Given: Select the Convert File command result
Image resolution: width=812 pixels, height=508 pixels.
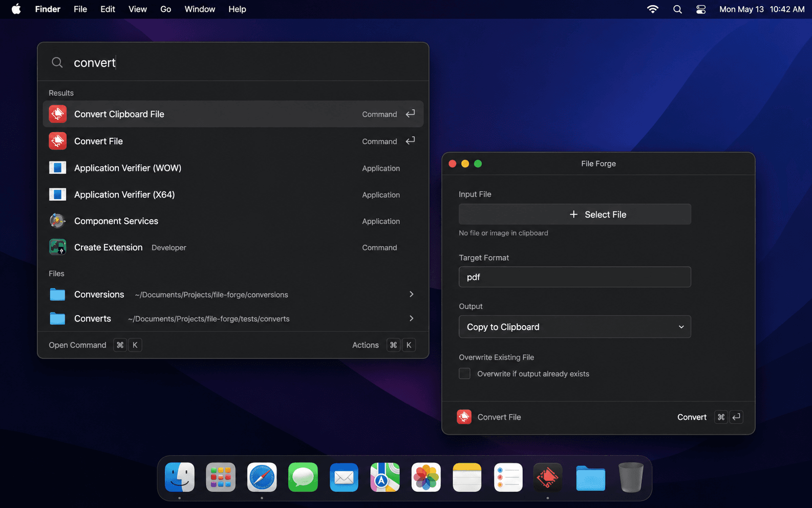Looking at the screenshot, I should (x=233, y=141).
